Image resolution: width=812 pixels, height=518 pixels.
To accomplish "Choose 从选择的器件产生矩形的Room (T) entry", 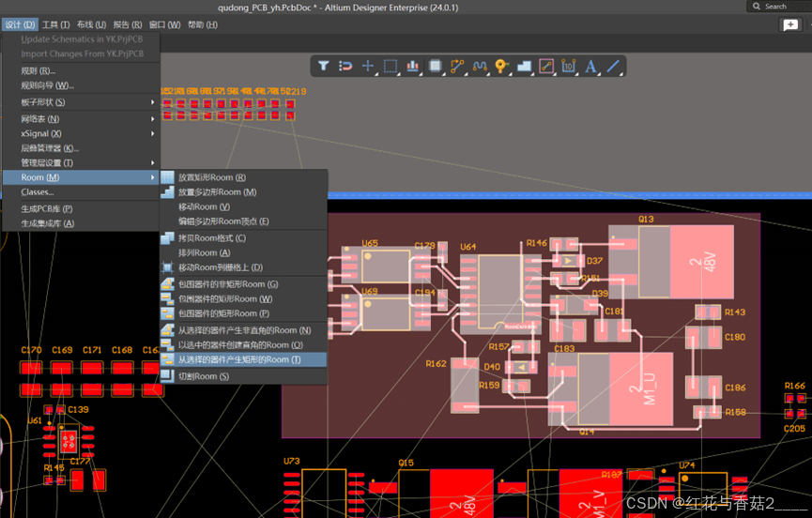I will point(244,359).
